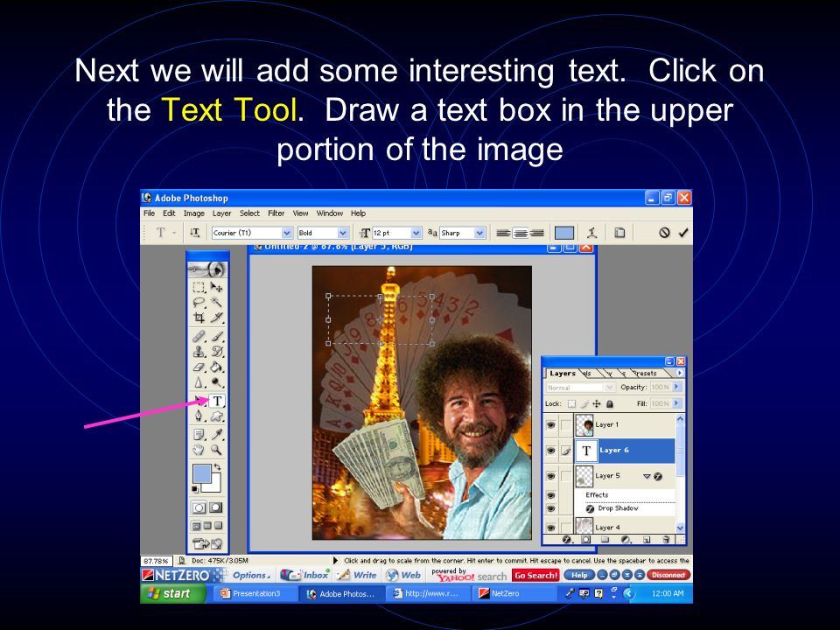Swap foreground and background colors

point(217,467)
